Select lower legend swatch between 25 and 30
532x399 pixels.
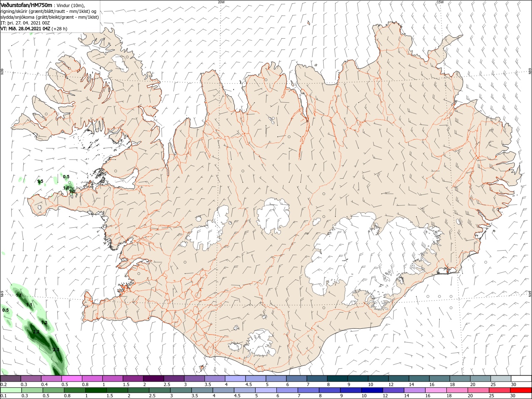(500, 390)
